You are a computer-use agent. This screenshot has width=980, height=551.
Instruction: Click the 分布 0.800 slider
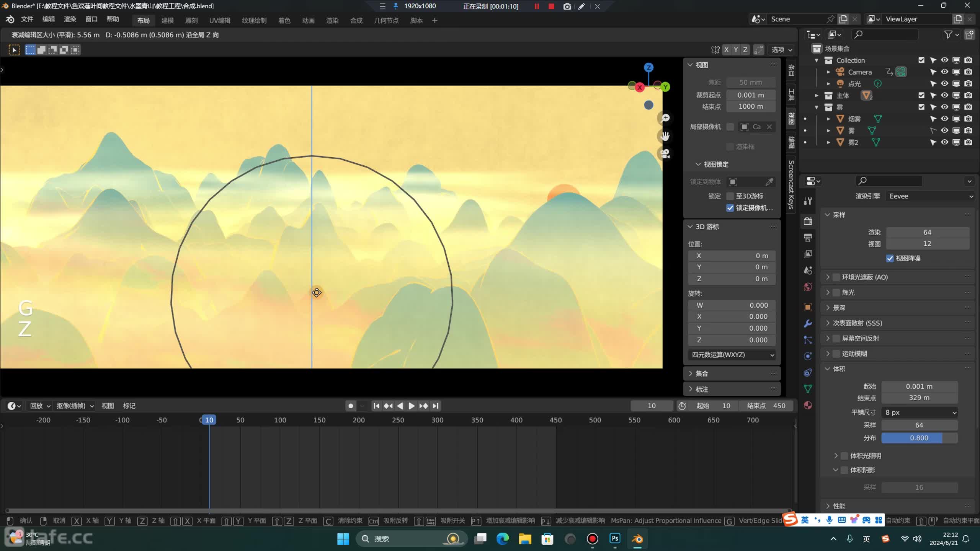tap(919, 438)
